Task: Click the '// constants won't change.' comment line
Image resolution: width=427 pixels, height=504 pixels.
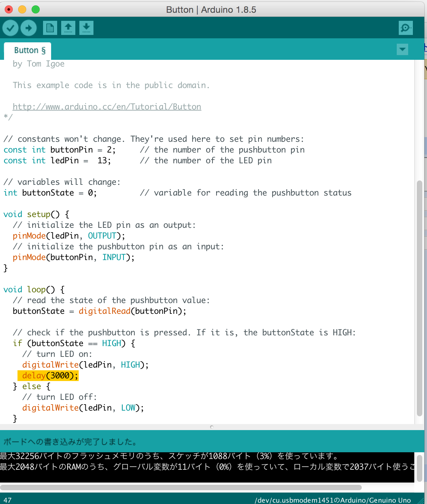Action: [154, 139]
